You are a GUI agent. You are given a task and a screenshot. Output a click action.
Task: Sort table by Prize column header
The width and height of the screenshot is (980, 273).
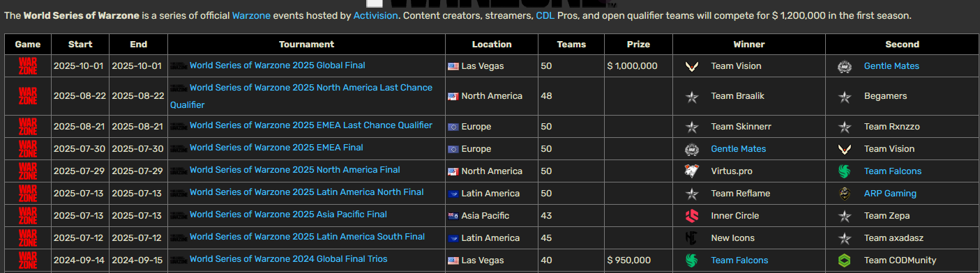[638, 44]
